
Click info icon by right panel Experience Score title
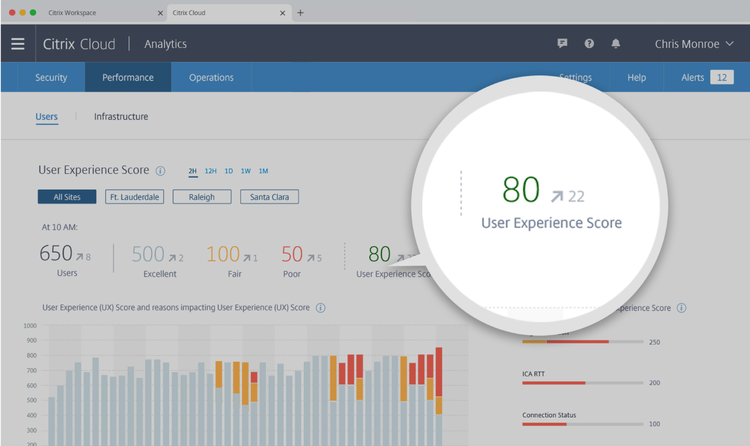point(682,308)
